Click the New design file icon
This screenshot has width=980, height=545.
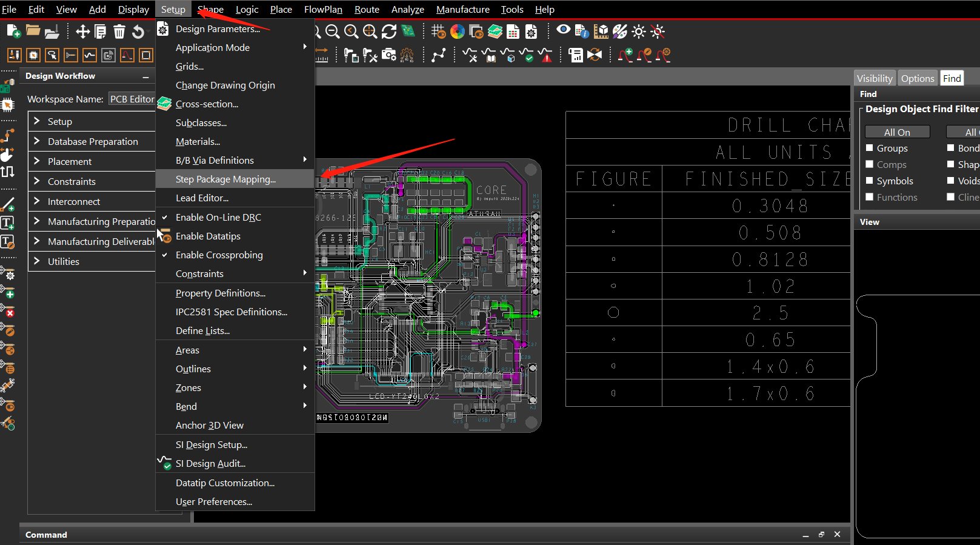point(14,32)
